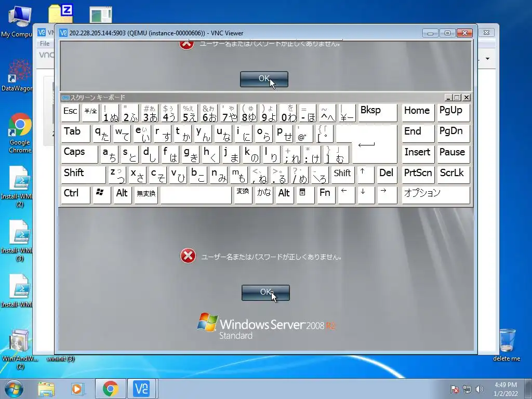Click the Esc key on the on-screen keyboard
The height and width of the screenshot is (399, 532).
click(70, 113)
